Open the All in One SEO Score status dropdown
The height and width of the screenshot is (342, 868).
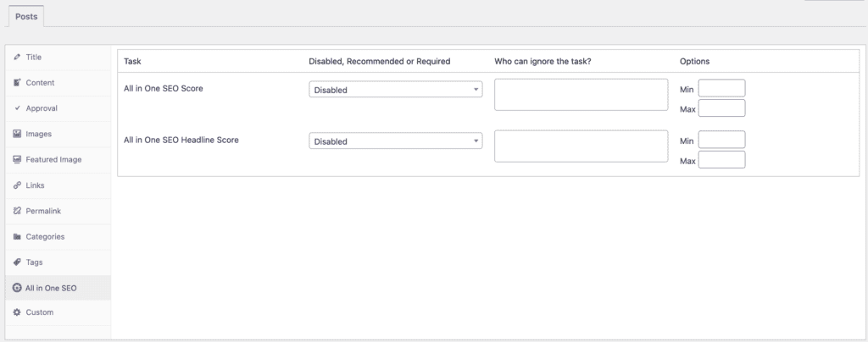(x=395, y=90)
